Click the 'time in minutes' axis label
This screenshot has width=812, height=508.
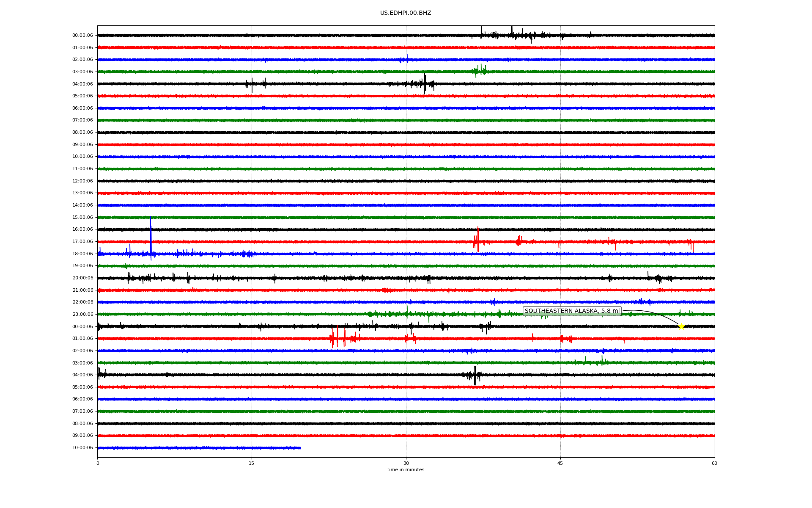(406, 470)
